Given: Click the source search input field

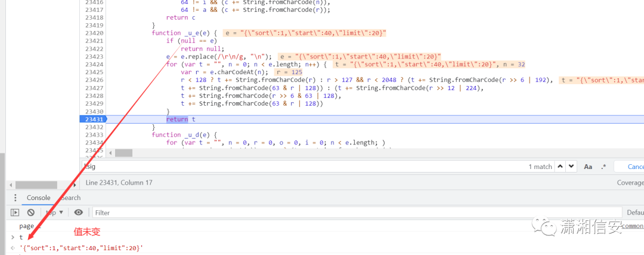Looking at the screenshot, I should pos(304,167).
